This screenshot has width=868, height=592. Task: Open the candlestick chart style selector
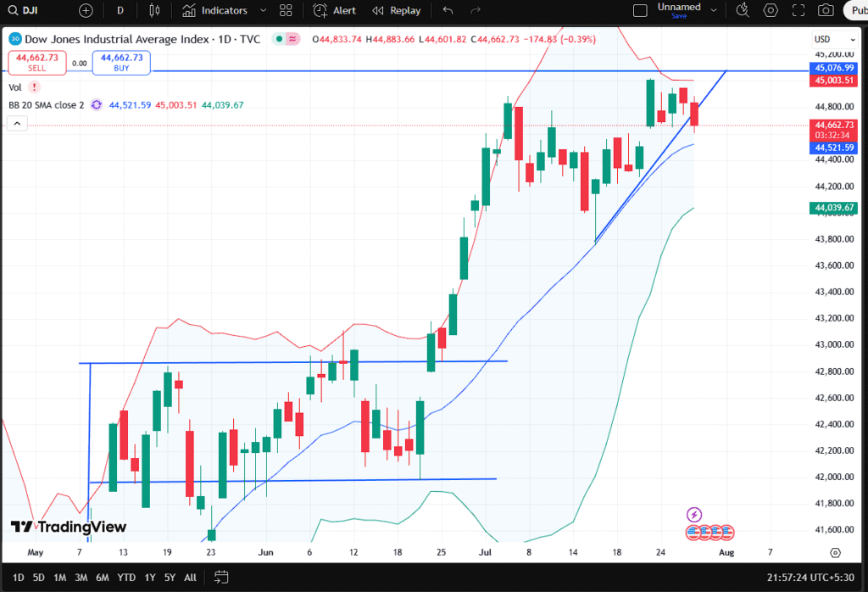(154, 10)
